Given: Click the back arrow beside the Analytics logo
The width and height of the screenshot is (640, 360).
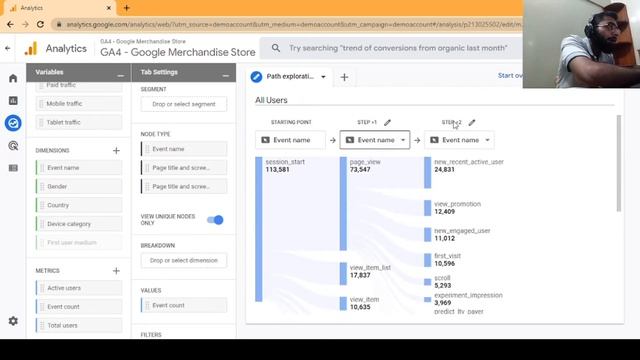Looking at the screenshot, I should (8, 48).
